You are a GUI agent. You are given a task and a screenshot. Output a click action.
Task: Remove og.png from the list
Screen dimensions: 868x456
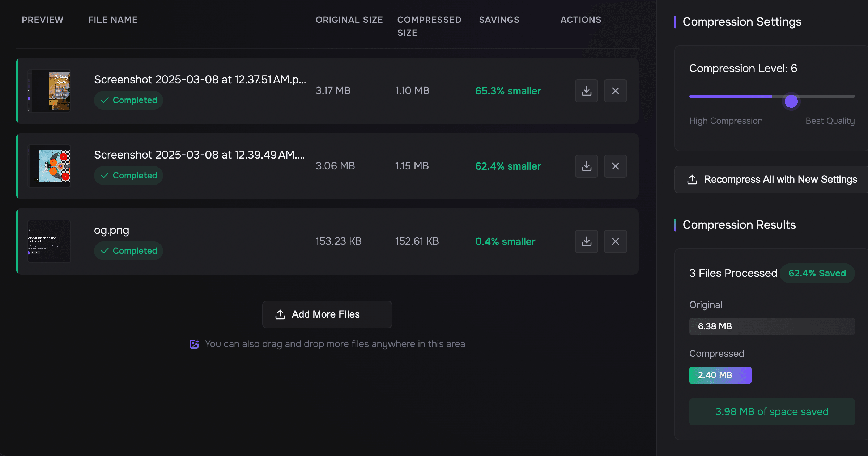615,241
